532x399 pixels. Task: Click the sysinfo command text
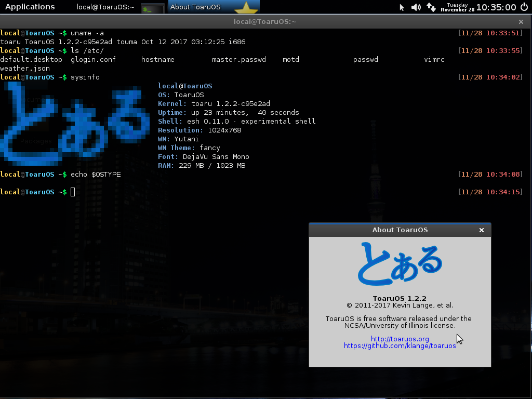click(x=85, y=77)
